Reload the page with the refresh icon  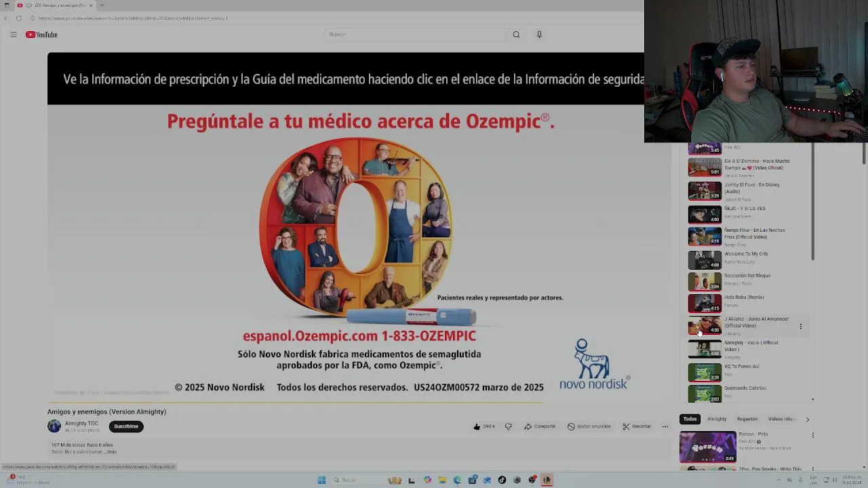(x=19, y=18)
